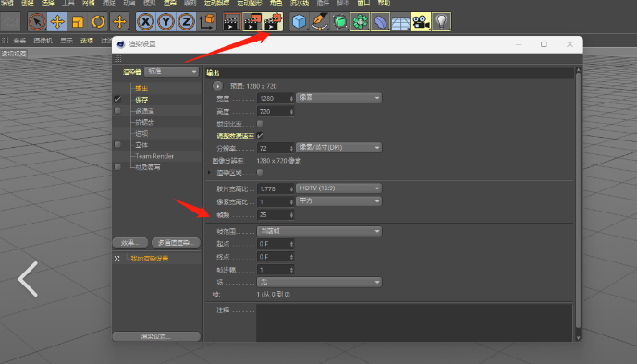Open the field 无 dropdown

pos(319,282)
